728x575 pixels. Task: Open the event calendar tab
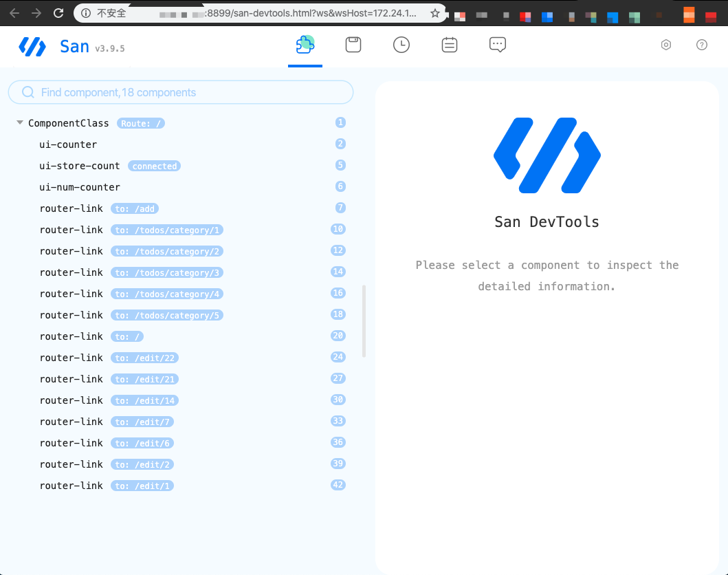click(450, 45)
